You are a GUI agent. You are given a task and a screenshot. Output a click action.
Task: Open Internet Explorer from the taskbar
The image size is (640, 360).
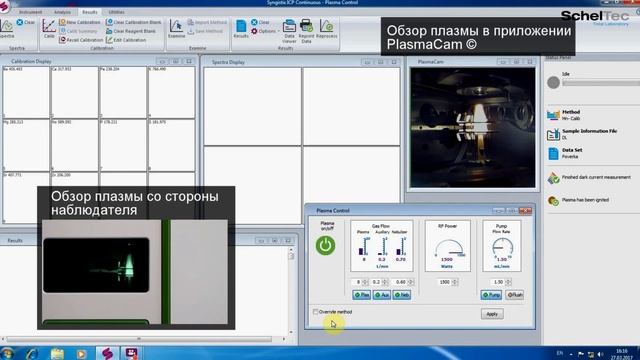click(32, 353)
